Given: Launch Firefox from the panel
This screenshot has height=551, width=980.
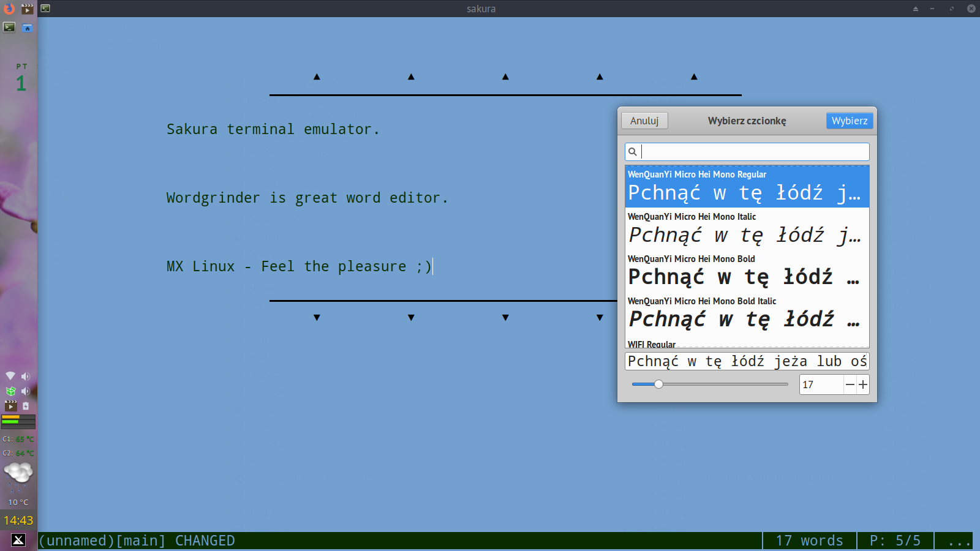Looking at the screenshot, I should [9, 9].
